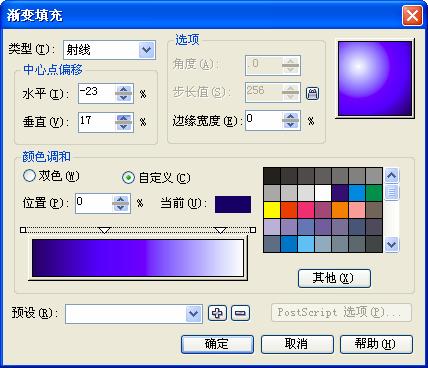Decrease the 位置 percentage value

(x=121, y=207)
